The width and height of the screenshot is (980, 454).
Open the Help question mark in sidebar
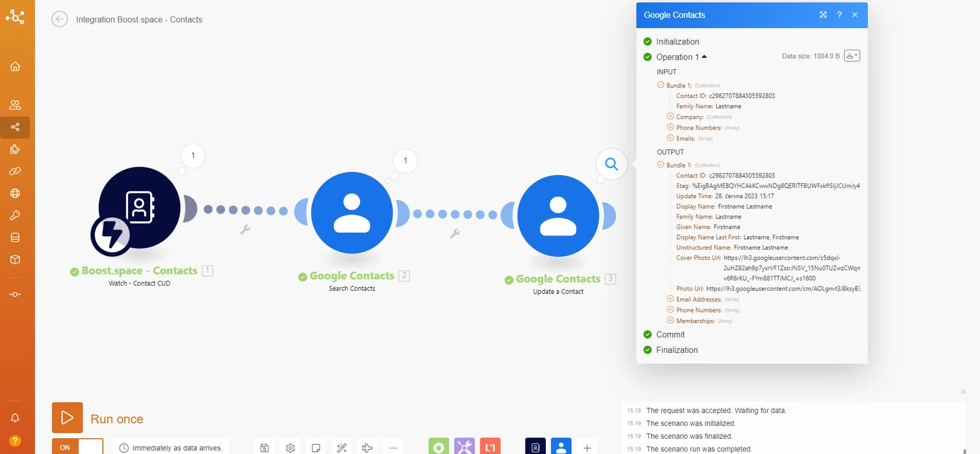[15, 441]
